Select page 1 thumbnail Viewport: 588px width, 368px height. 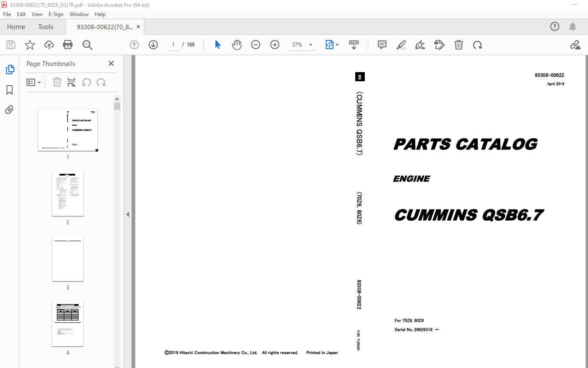click(68, 130)
